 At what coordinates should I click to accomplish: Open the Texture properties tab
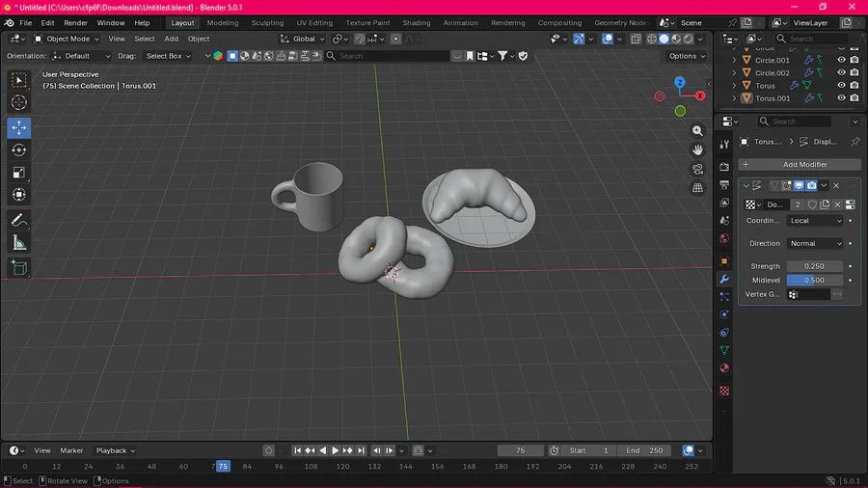[x=724, y=391]
